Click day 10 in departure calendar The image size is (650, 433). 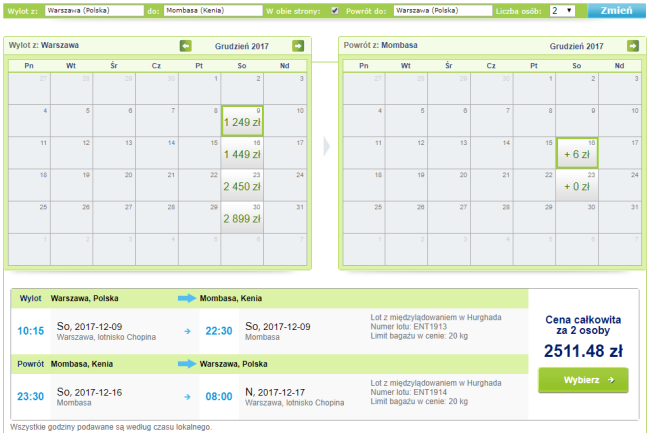[285, 121]
